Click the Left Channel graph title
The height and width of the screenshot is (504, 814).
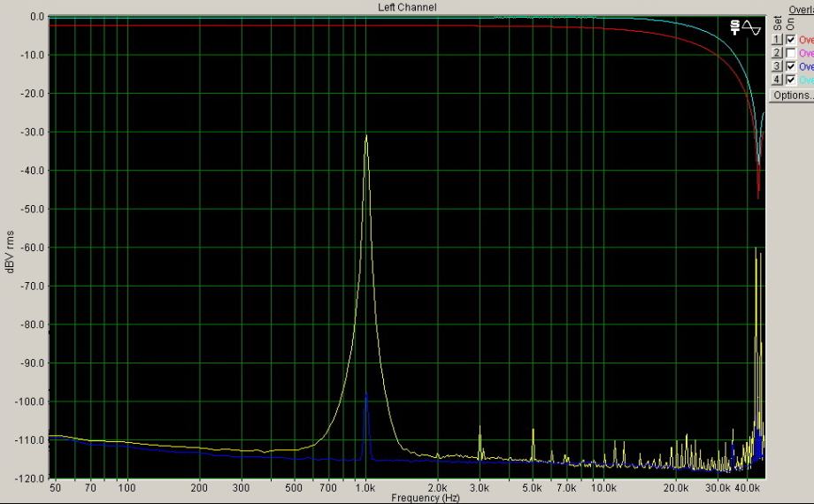tap(407, 7)
